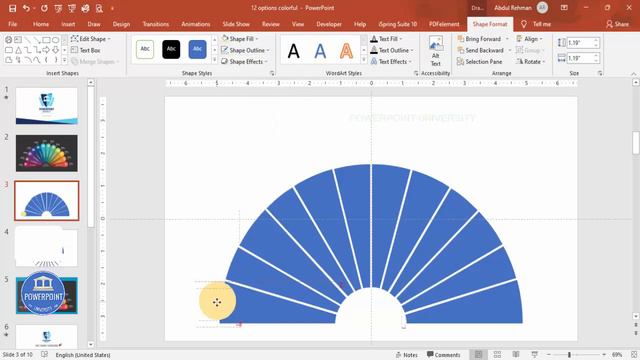
Task: Click the shape height field
Action: (x=580, y=42)
